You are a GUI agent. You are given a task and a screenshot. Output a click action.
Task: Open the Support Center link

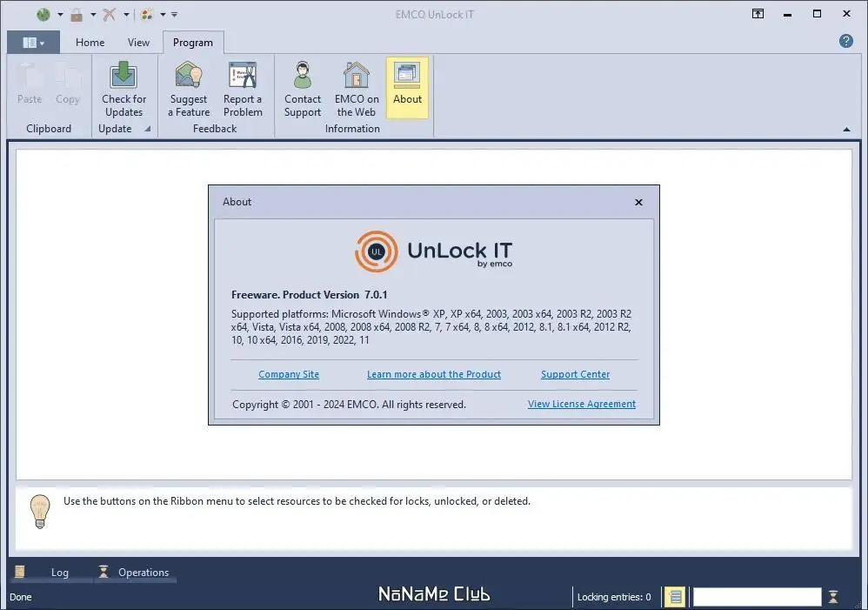pyautogui.click(x=575, y=374)
